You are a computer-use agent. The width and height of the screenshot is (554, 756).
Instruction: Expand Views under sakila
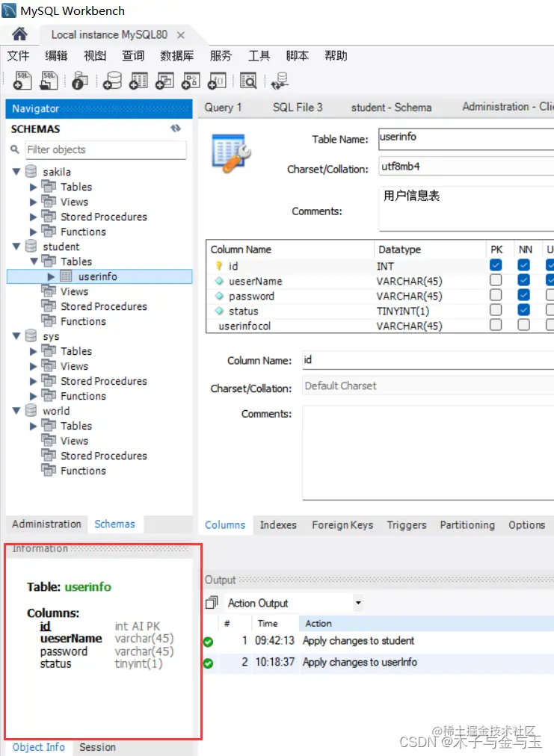(33, 202)
